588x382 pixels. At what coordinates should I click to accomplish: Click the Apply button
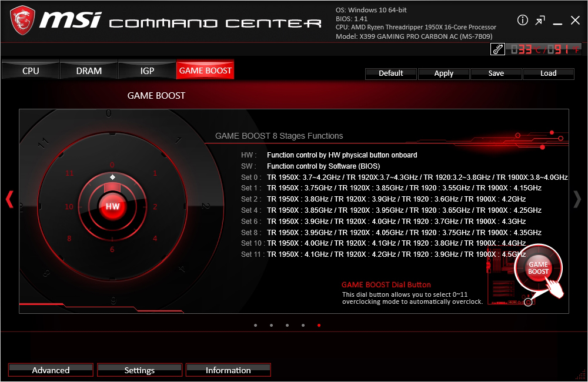(x=443, y=73)
